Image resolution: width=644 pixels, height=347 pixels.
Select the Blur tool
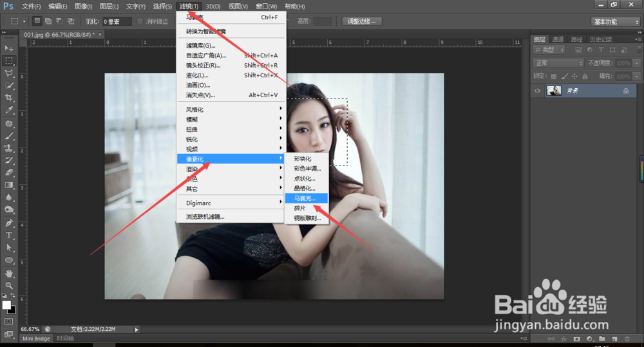(x=8, y=198)
